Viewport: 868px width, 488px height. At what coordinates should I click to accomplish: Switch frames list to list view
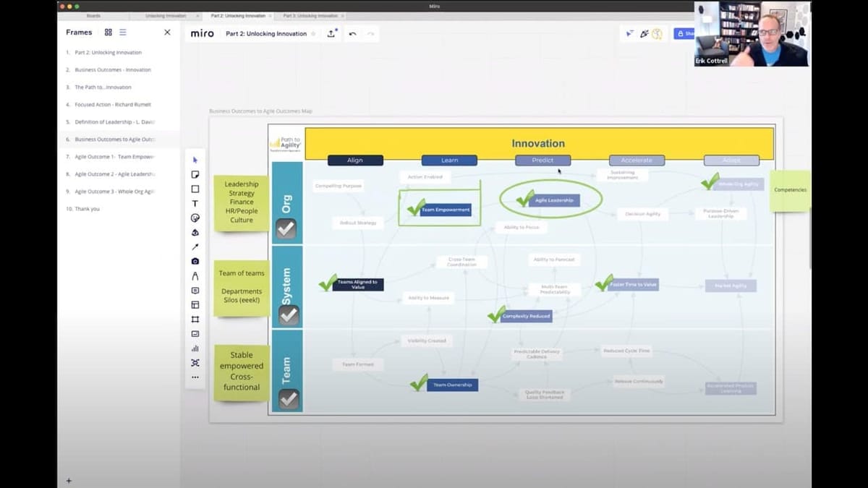[x=123, y=32]
